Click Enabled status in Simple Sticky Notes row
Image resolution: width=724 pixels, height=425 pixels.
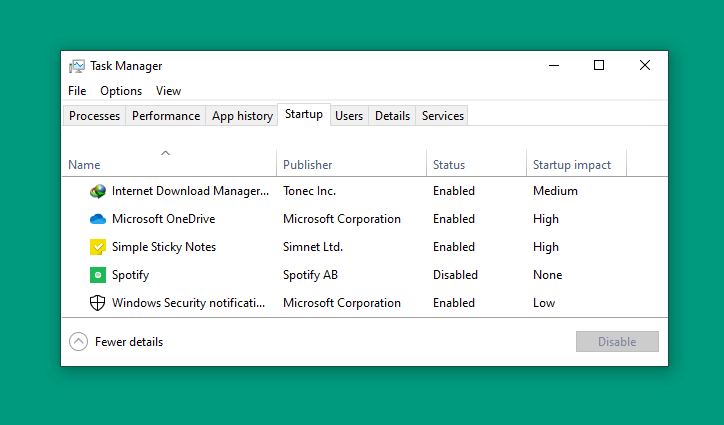point(454,247)
